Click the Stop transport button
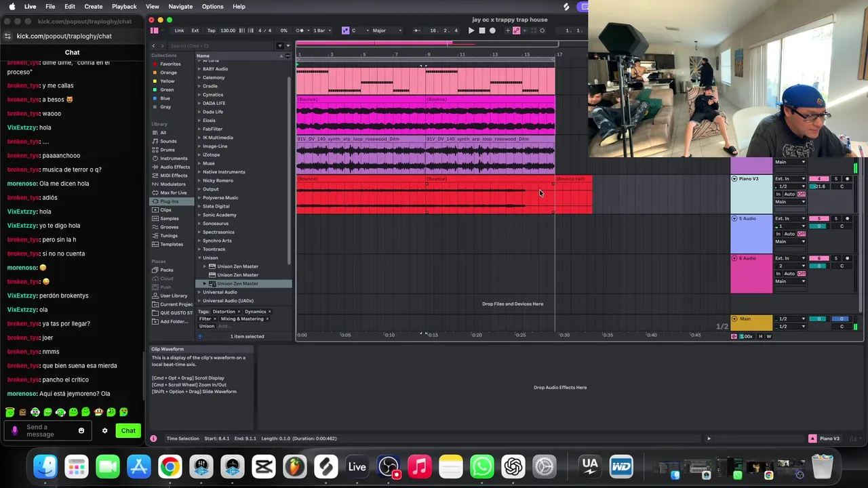868x488 pixels. click(x=481, y=30)
